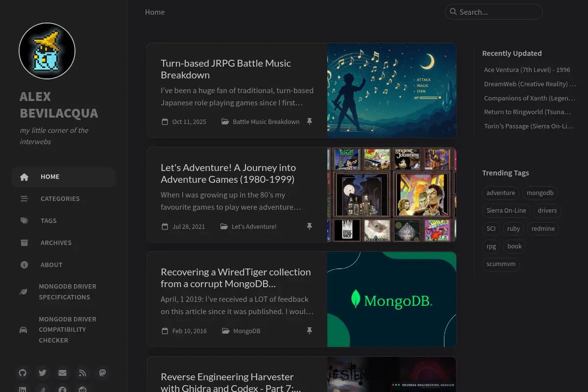The width and height of the screenshot is (588, 392).
Task: Select the Tags sidebar item
Action: pos(64,220)
